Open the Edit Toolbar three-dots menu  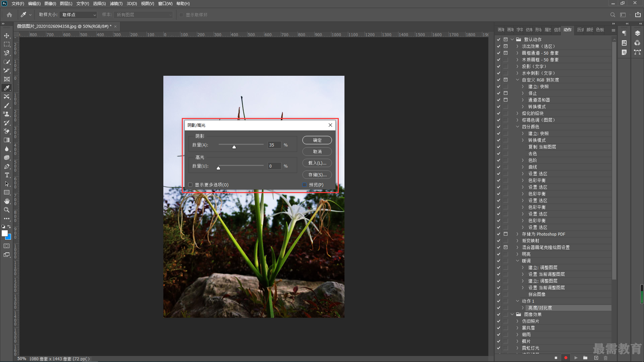(x=7, y=219)
